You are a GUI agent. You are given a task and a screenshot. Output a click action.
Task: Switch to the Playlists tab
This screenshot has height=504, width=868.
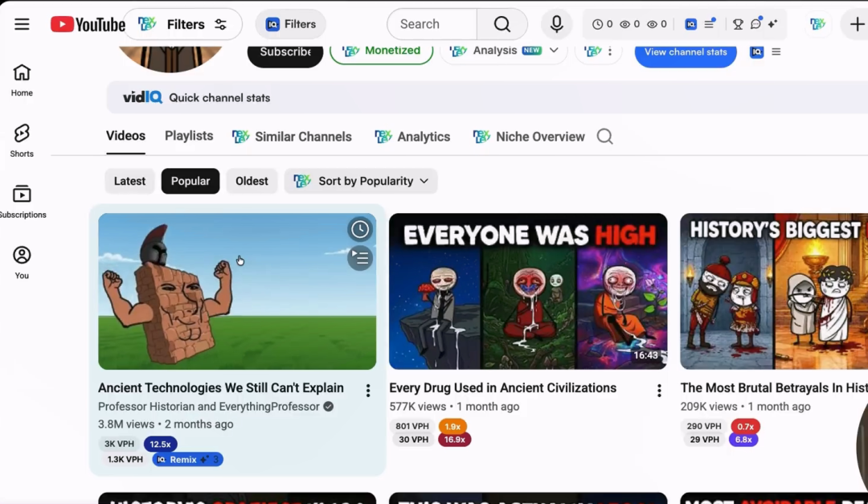coord(189,136)
